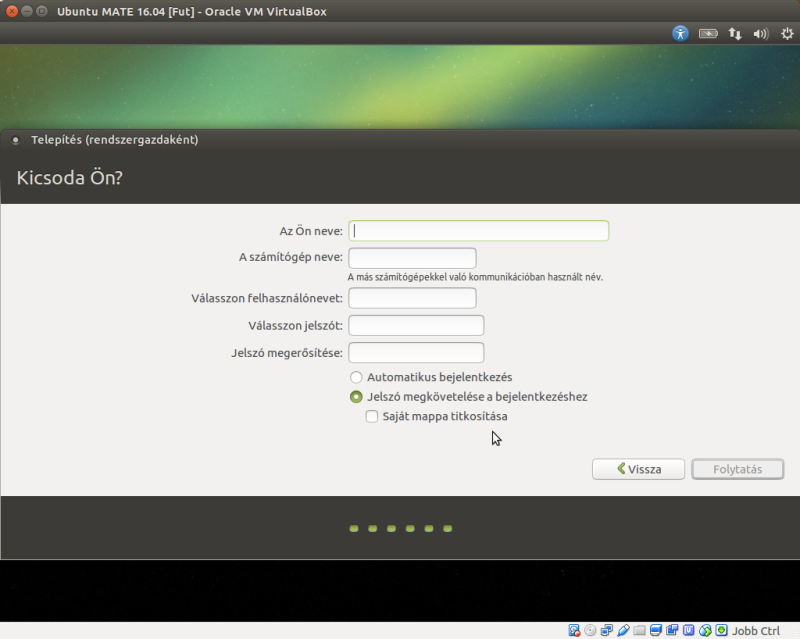Click VirtualBox shared folders status icon
This screenshot has height=639, width=800.
[639, 630]
